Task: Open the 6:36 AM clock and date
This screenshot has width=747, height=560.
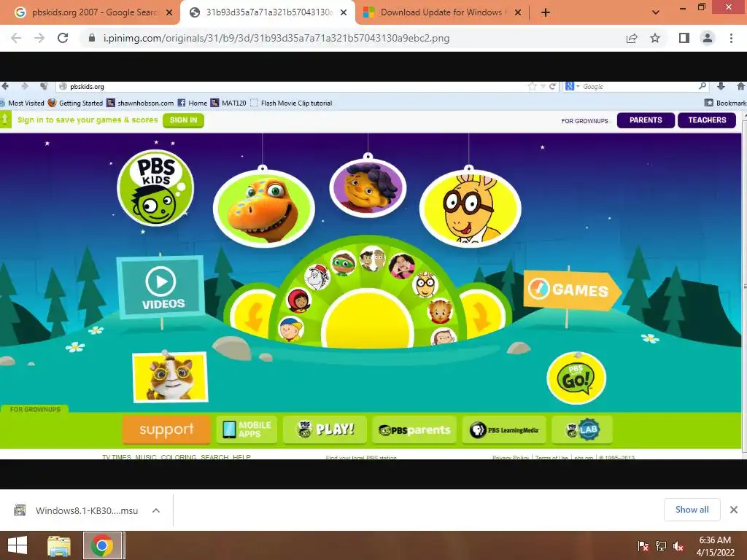Action: coord(715,546)
